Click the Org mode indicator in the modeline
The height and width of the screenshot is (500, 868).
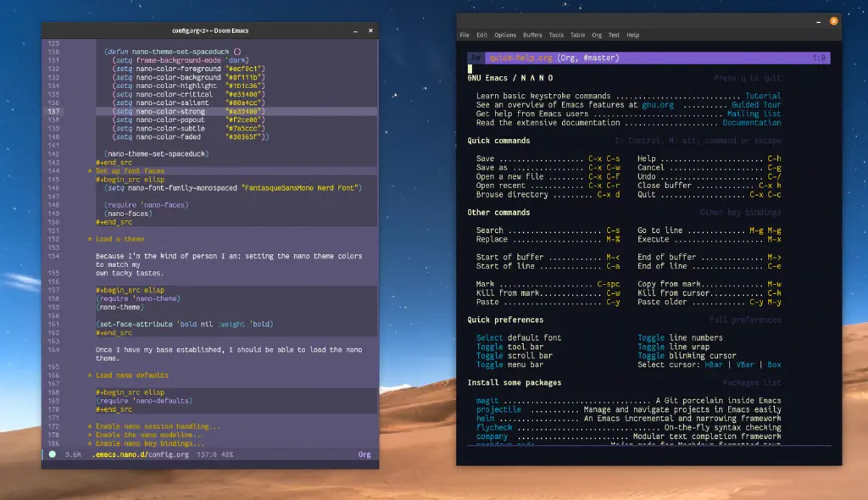pos(364,454)
